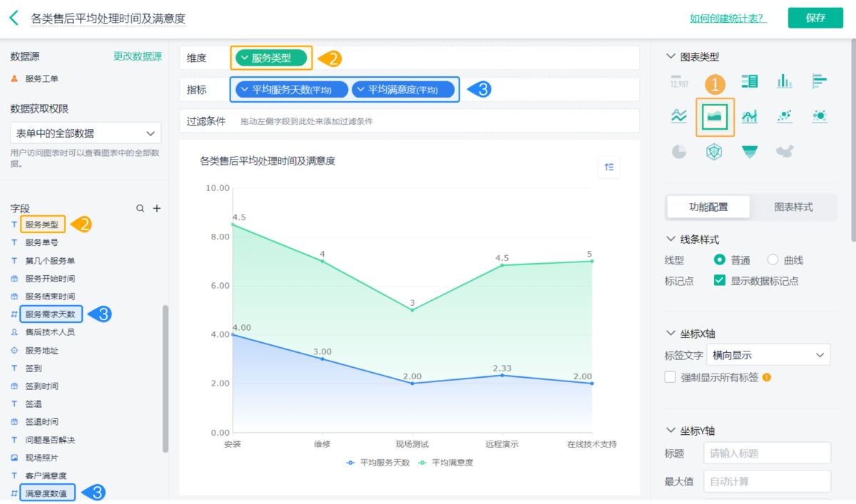Viewport: 856px width, 504px height.
Task: Enable 强制显示所有标签 checkbox
Action: (671, 377)
